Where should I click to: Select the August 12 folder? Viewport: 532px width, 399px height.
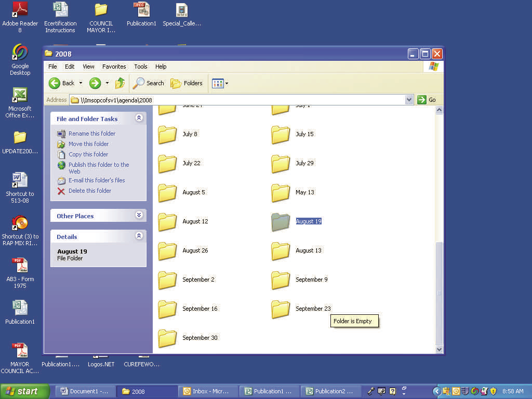pyautogui.click(x=183, y=222)
